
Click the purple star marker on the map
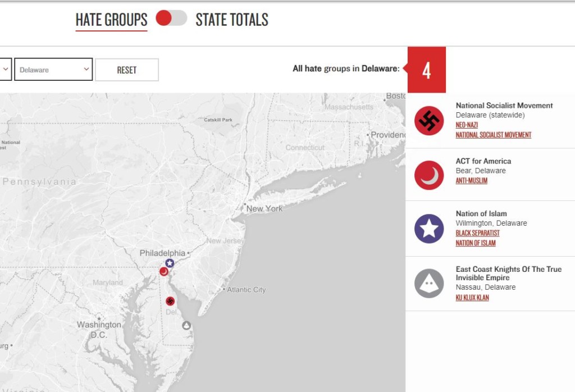pos(170,263)
